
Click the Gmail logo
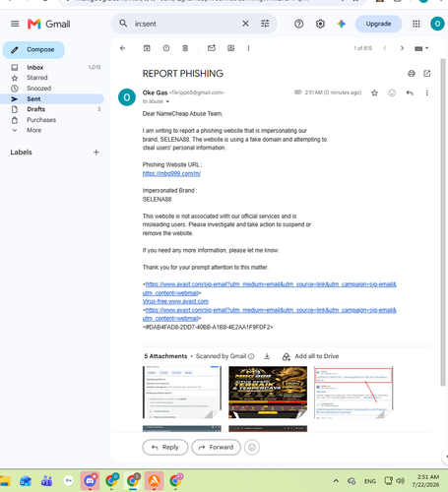[49, 24]
